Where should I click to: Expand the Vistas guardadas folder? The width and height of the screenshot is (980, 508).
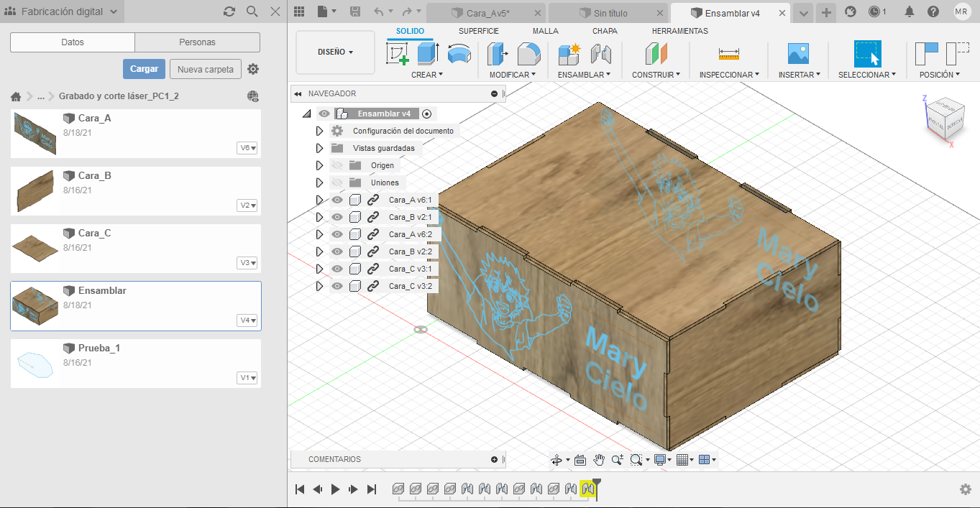320,148
